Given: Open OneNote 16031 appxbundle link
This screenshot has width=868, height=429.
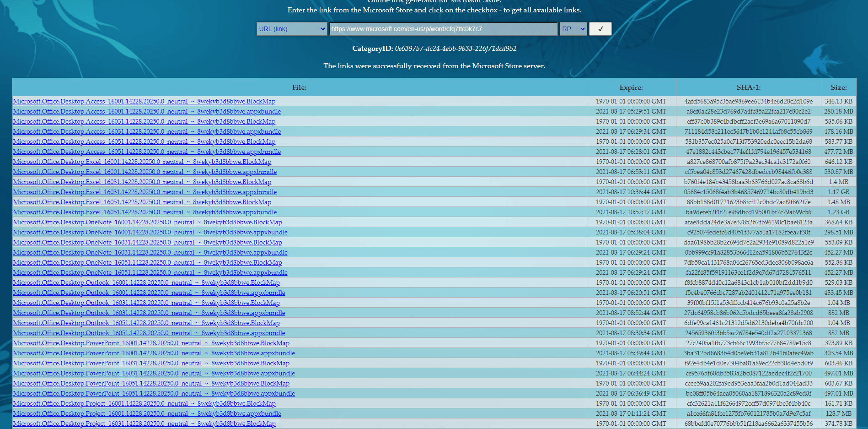Looking at the screenshot, I should click(150, 252).
